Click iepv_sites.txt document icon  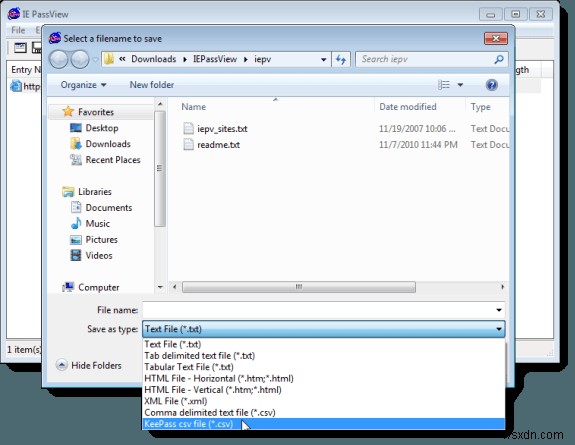click(188, 128)
